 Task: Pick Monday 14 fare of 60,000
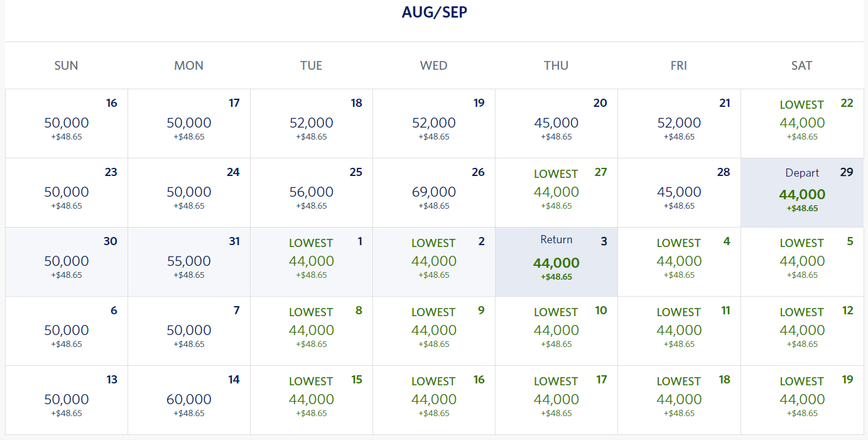pos(189,400)
